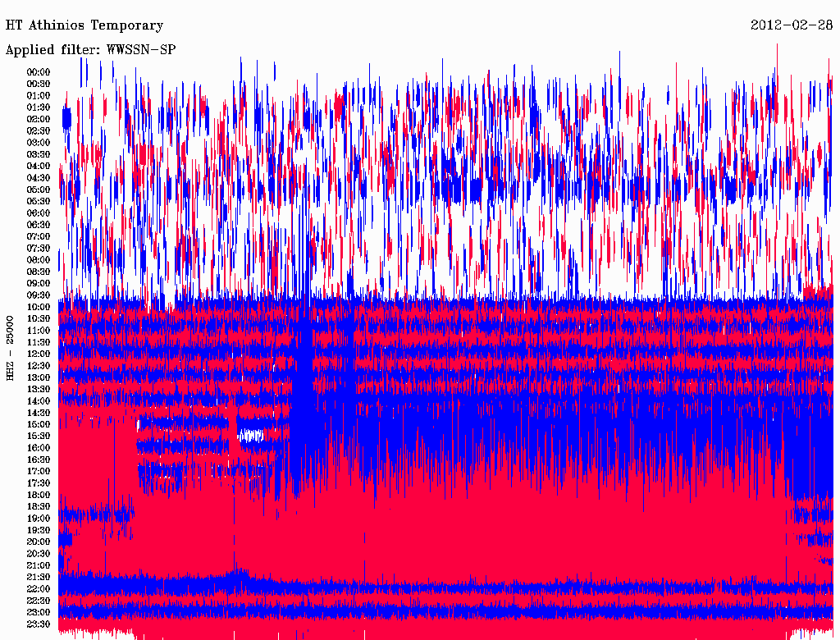Click the 18:30 time marker
Screen dimensions: 840x640
point(39,506)
